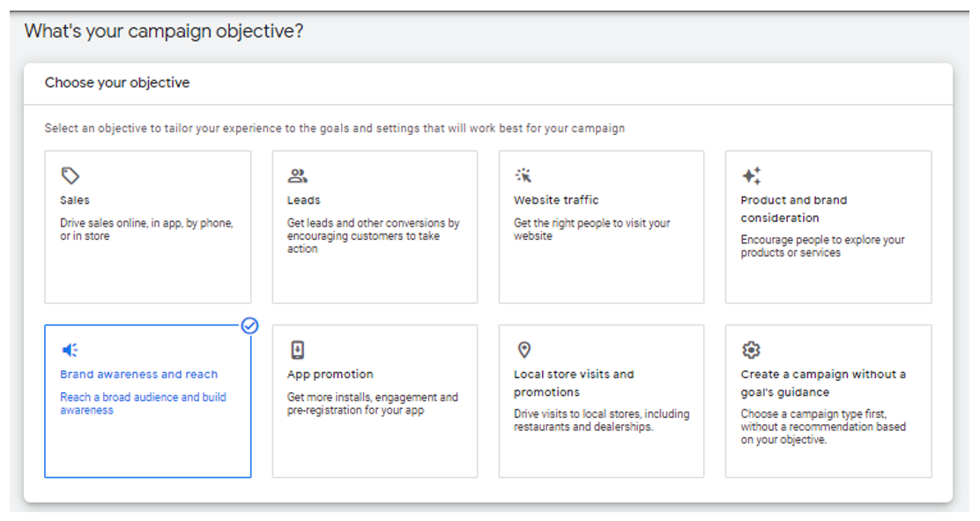This screenshot has width=980, height=521.
Task: Select the Leads objective card
Action: (x=375, y=225)
